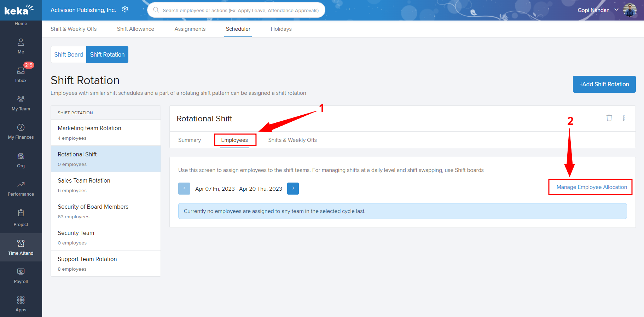Image resolution: width=644 pixels, height=317 pixels.
Task: Open the three-dot more options menu
Action: 623,118
